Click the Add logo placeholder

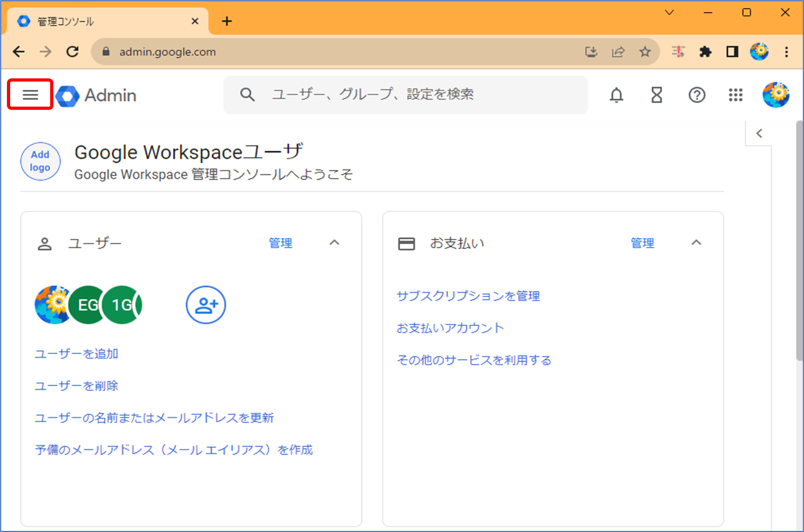pyautogui.click(x=41, y=161)
